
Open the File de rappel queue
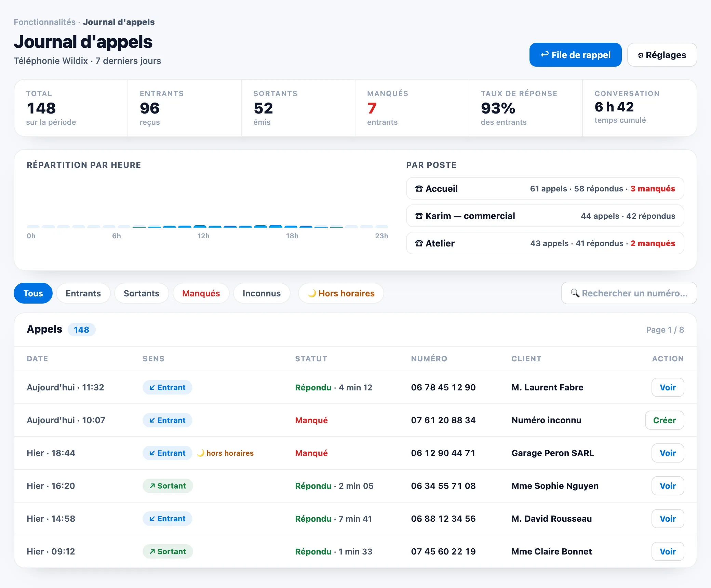click(575, 55)
